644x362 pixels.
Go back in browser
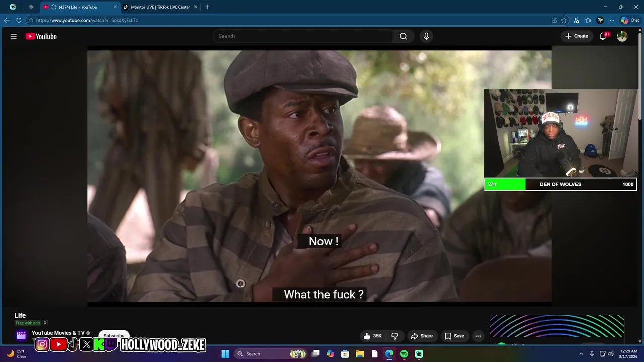[7, 20]
